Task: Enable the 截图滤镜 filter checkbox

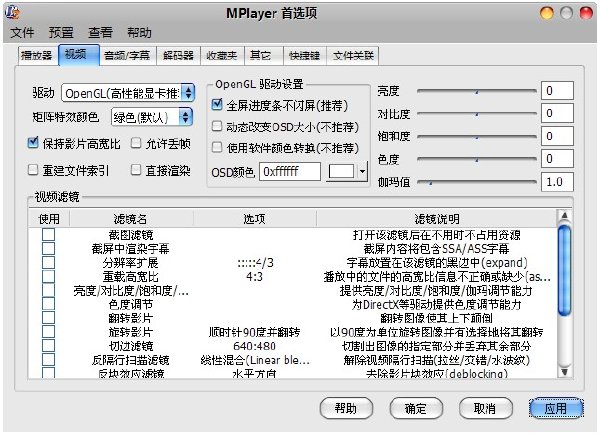Action: point(49,235)
